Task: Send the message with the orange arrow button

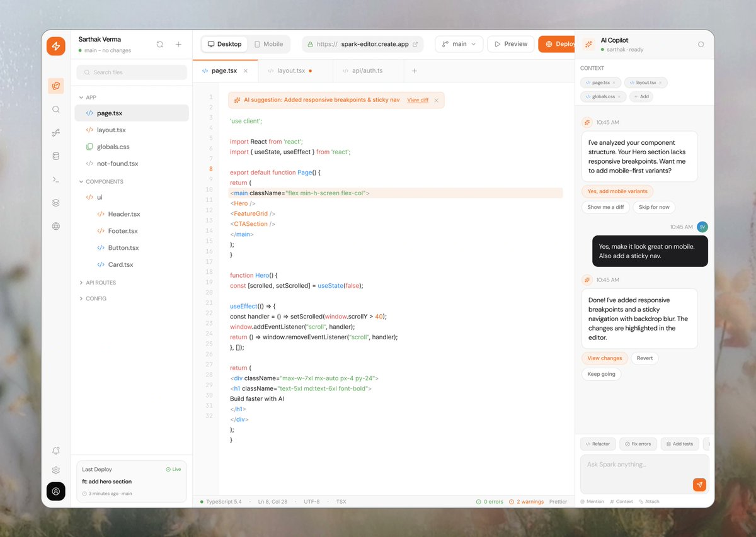Action: click(x=699, y=484)
